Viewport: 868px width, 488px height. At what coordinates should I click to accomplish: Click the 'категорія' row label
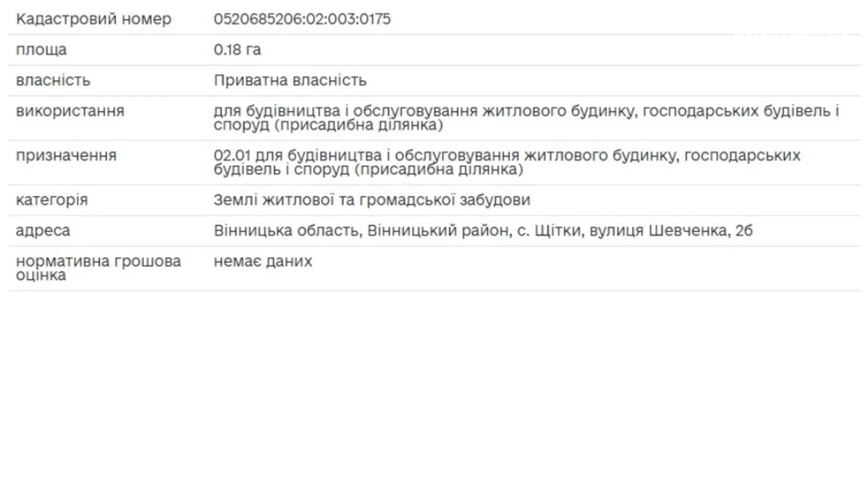pyautogui.click(x=52, y=200)
